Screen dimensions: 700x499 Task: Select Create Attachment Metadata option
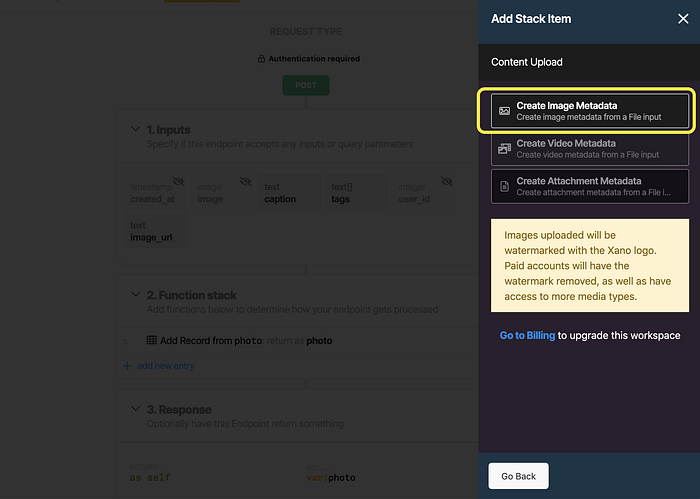pyautogui.click(x=590, y=187)
